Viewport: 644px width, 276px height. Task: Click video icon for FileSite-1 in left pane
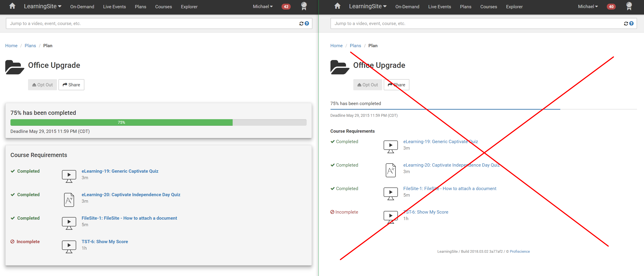[x=69, y=224]
